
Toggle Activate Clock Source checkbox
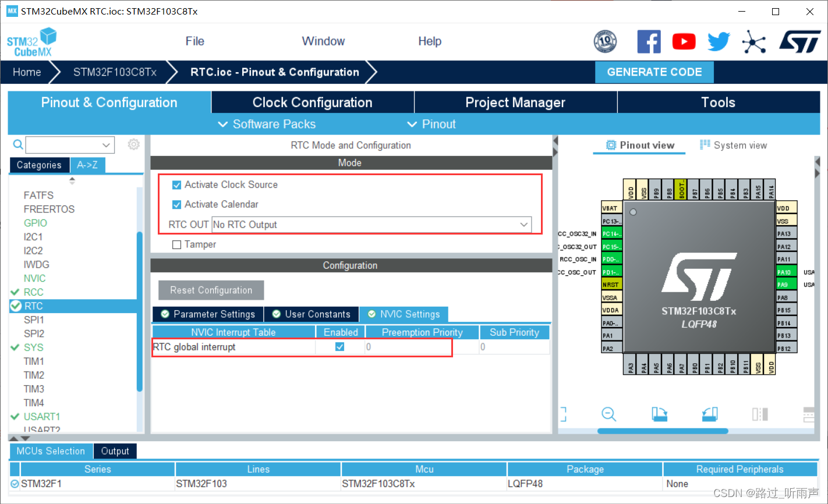[x=176, y=185]
